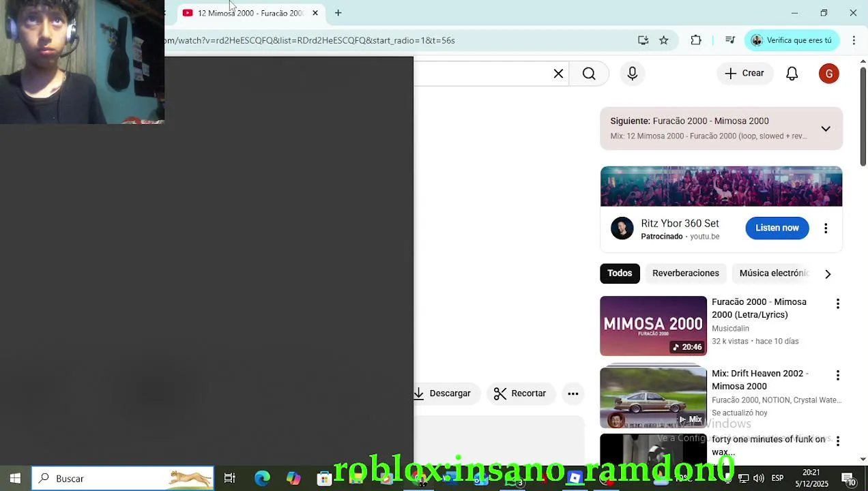Open the Chrome three-dot menu
The width and height of the screenshot is (868, 491).
click(x=854, y=40)
